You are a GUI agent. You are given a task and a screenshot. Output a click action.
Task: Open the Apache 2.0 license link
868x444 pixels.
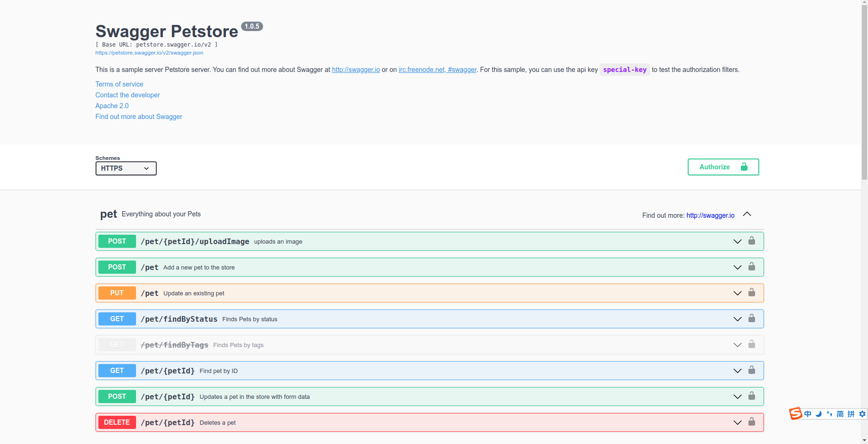[112, 106]
